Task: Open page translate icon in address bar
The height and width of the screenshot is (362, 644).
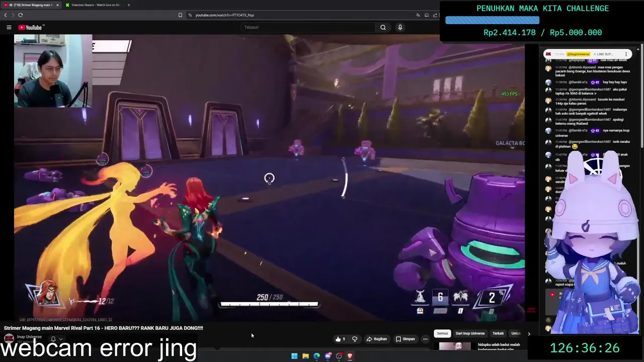Action: point(418,15)
